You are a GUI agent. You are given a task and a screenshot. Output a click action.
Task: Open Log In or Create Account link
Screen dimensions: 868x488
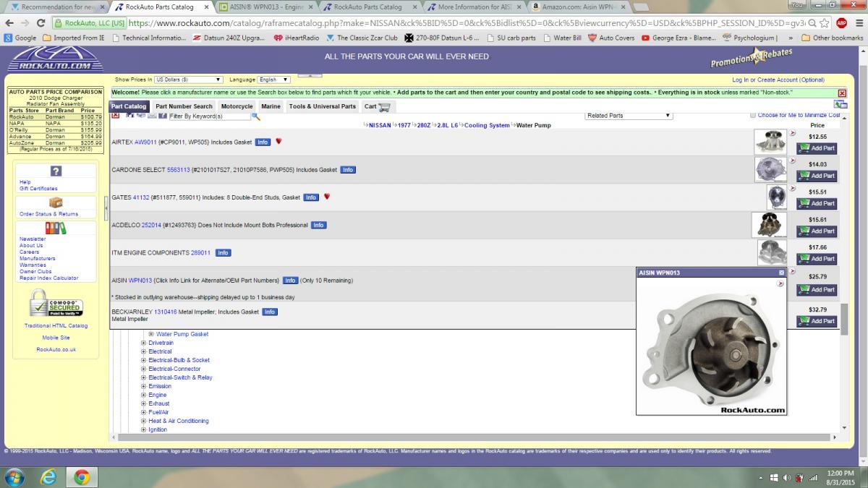coord(778,80)
